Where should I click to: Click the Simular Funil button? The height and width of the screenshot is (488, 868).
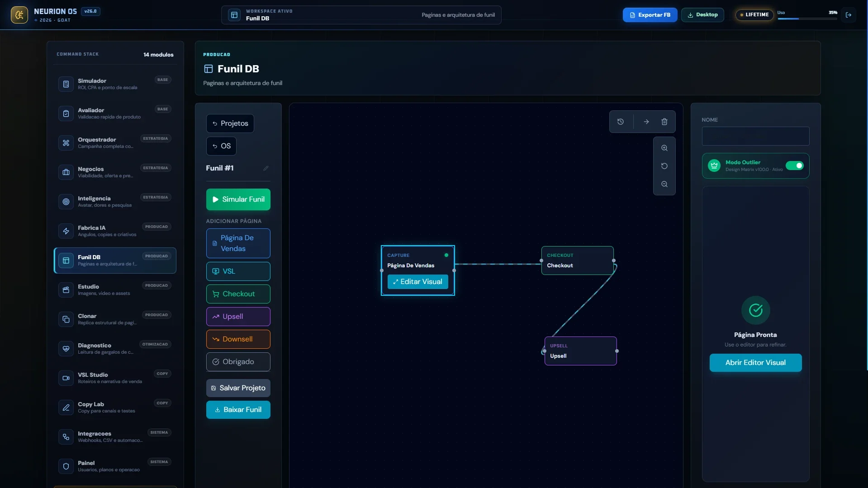[238, 199]
